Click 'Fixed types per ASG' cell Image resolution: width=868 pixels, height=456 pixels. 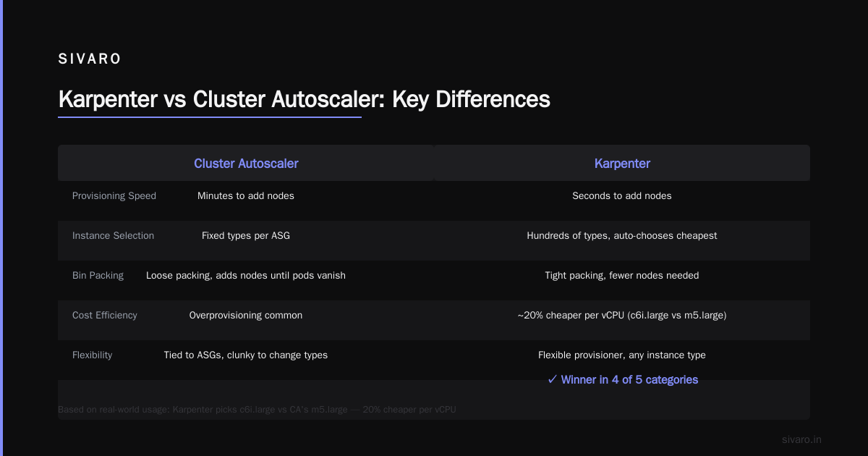pyautogui.click(x=246, y=236)
